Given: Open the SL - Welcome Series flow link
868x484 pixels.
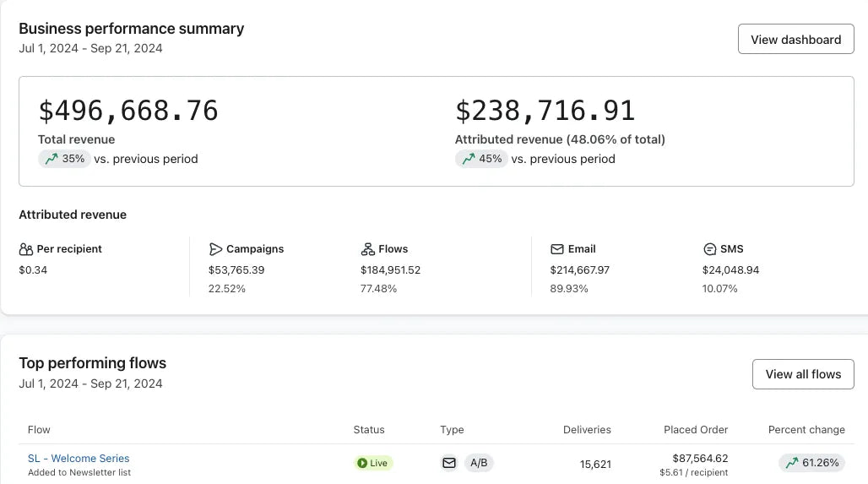Looking at the screenshot, I should 79,459.
